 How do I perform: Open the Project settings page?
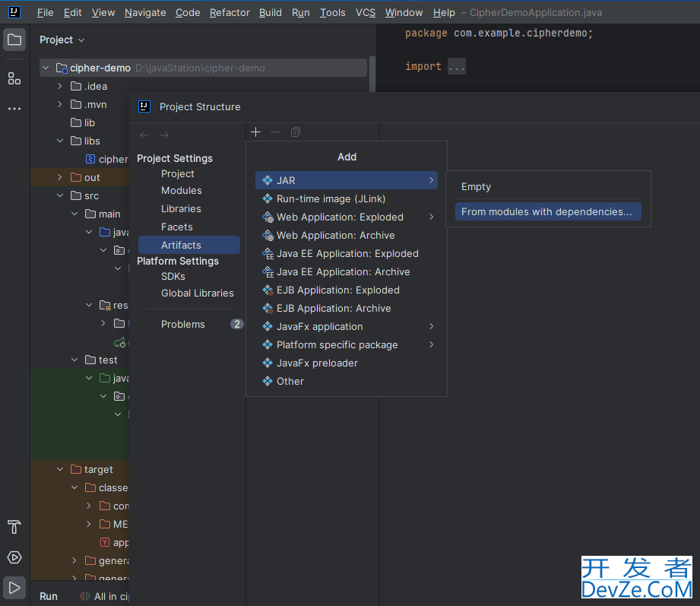pyautogui.click(x=178, y=173)
